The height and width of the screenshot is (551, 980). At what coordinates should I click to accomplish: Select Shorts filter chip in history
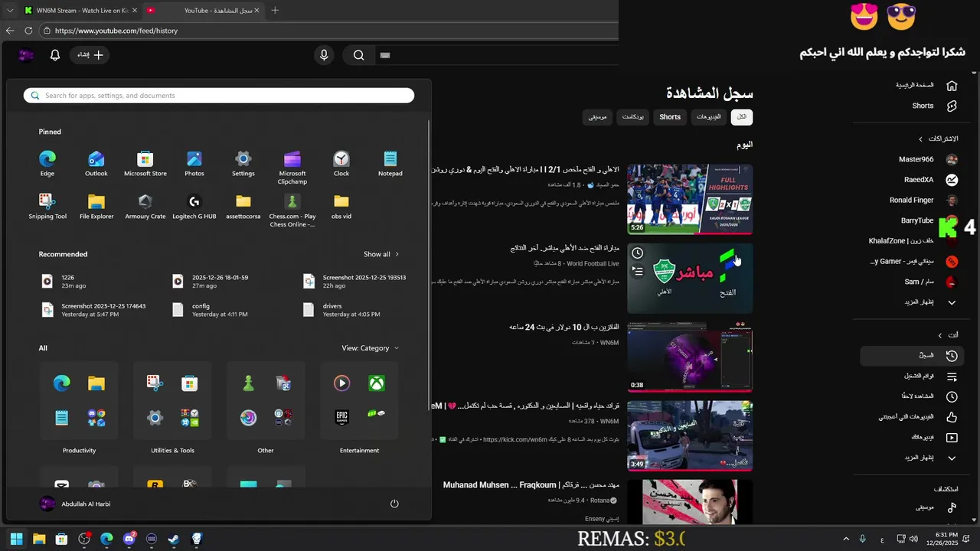(670, 117)
